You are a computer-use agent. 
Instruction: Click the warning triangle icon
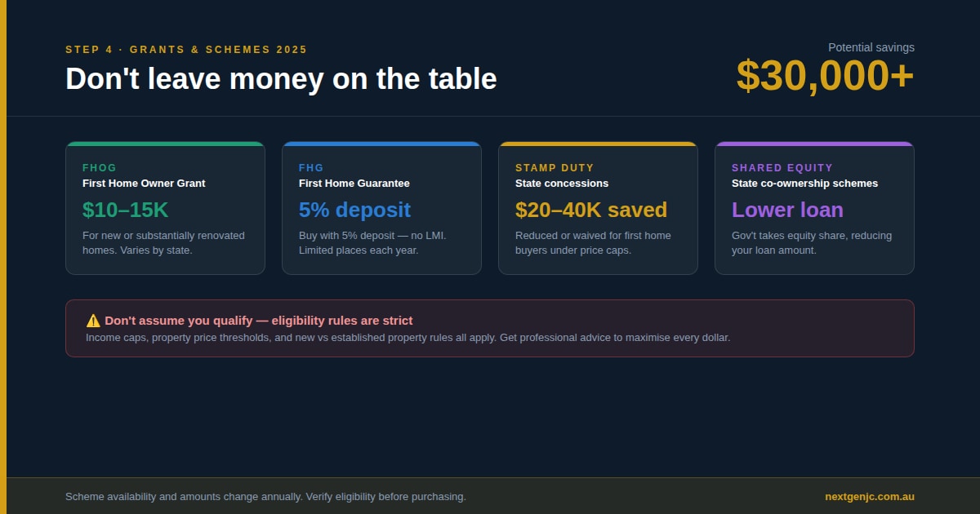93,321
